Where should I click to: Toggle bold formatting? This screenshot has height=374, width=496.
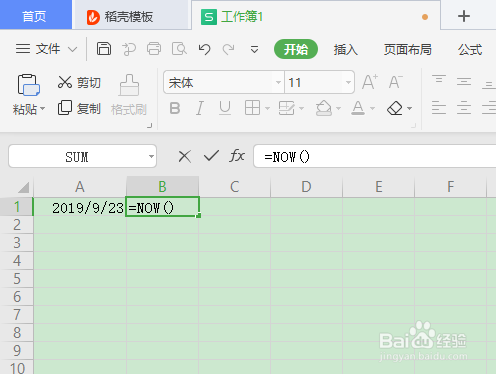(175, 108)
